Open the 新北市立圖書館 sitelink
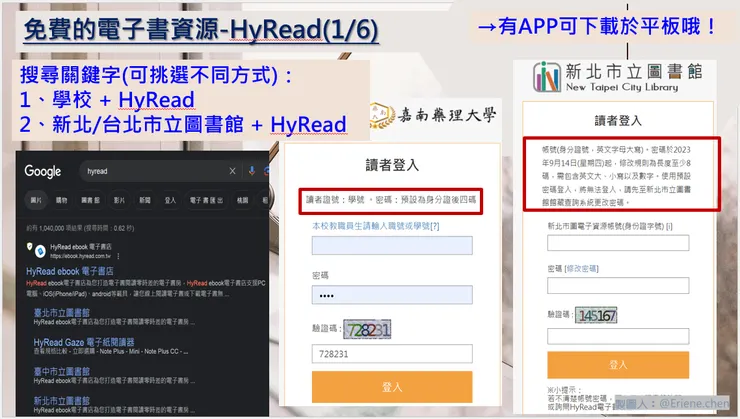This screenshot has width=740, height=419. pos(61,401)
